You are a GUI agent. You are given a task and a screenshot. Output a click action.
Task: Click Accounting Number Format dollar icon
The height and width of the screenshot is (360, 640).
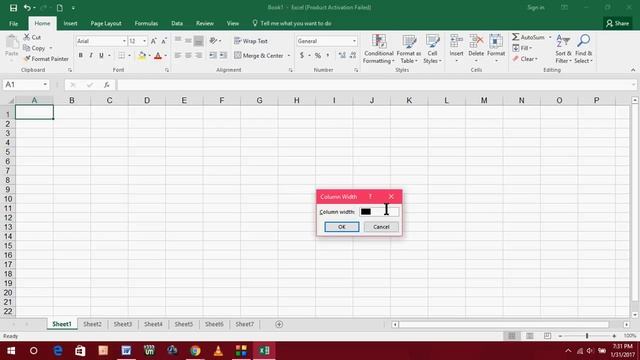[302, 55]
